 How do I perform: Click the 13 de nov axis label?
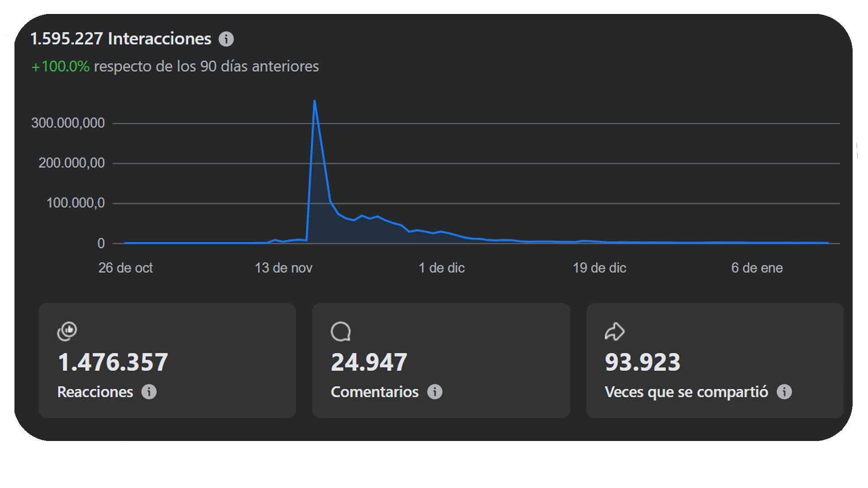tap(283, 268)
